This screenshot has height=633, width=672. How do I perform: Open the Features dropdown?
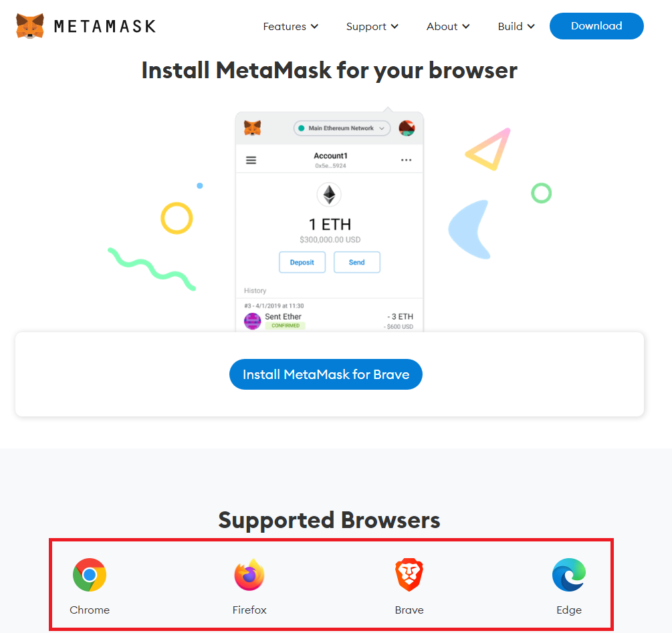290,26
